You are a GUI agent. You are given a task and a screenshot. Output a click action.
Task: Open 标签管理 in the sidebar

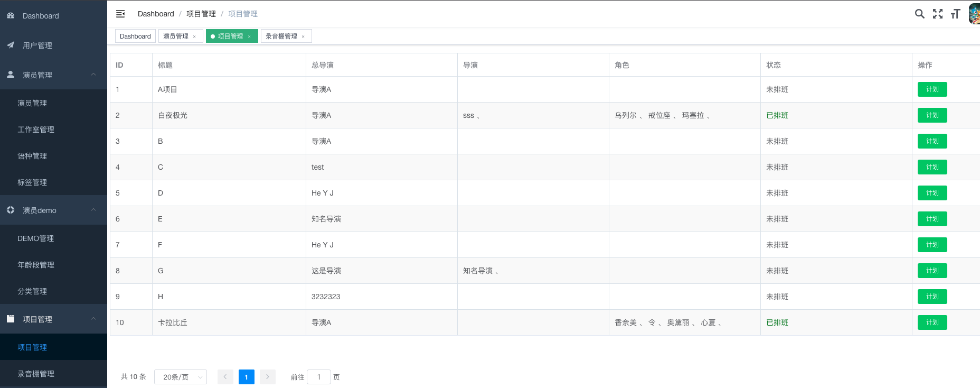(53, 182)
